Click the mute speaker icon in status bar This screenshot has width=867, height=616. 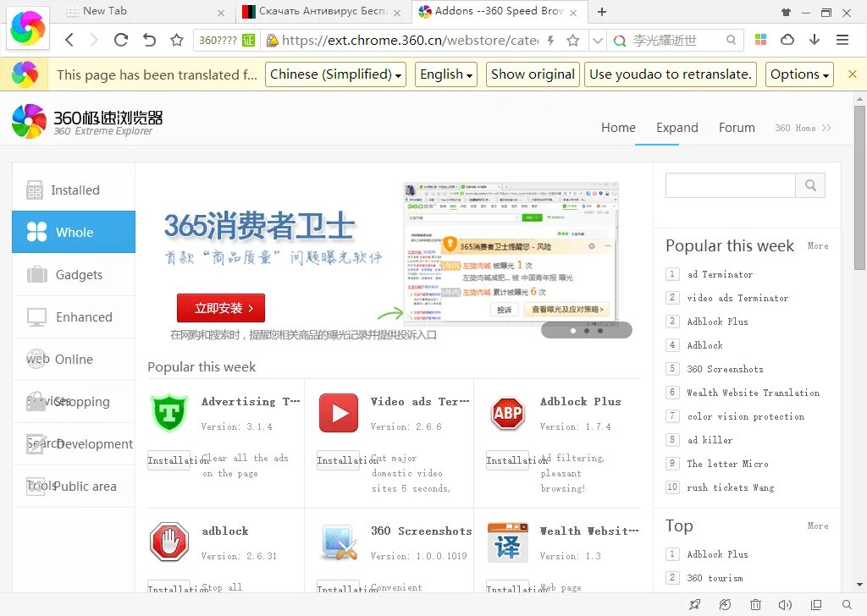pos(785,604)
